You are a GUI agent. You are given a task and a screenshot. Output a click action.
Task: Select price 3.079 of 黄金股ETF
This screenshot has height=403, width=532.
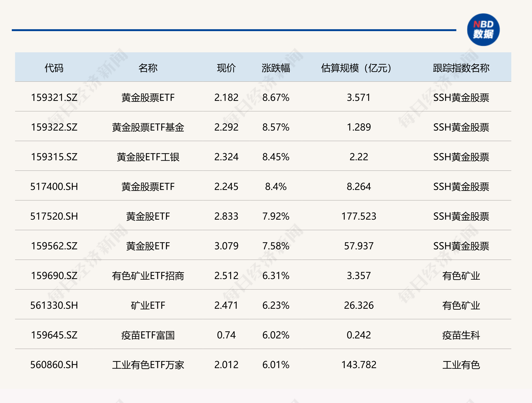[x=226, y=246]
